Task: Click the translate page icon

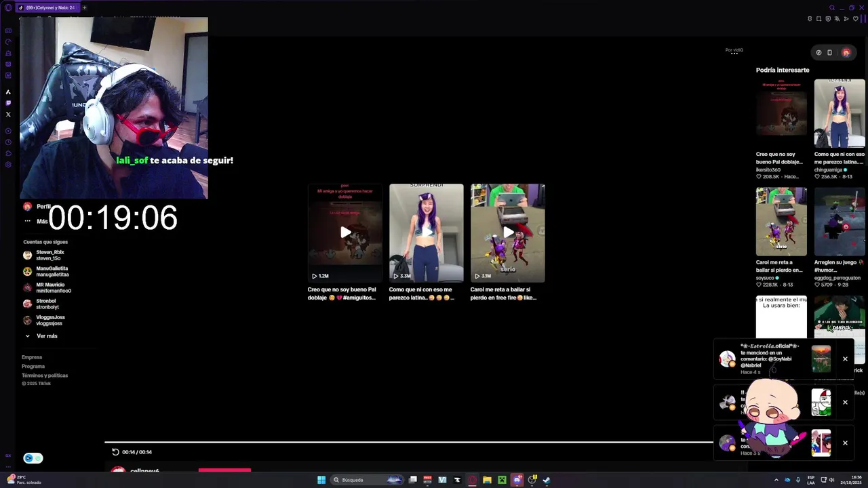Action: [x=837, y=19]
